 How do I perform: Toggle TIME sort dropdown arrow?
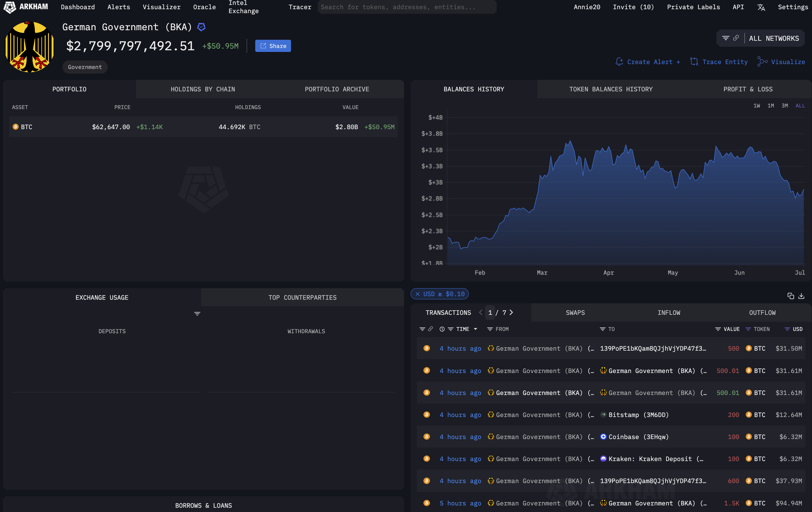pyautogui.click(x=475, y=329)
